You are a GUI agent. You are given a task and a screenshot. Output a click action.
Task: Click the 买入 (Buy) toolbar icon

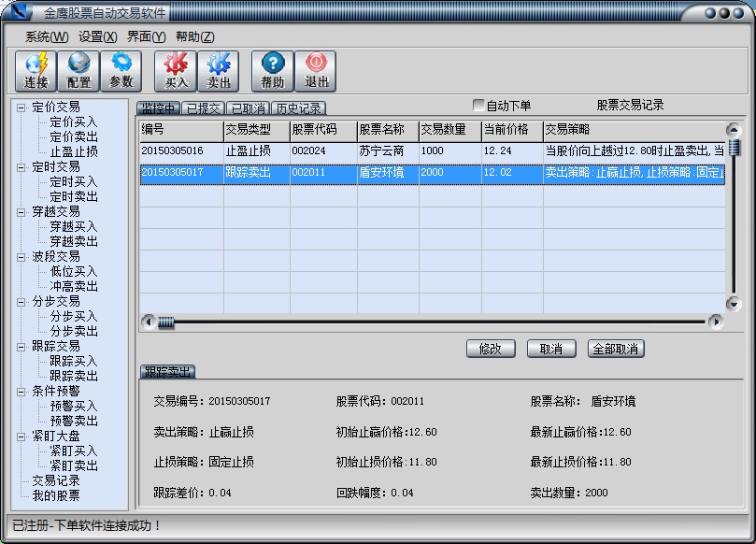tap(176, 70)
